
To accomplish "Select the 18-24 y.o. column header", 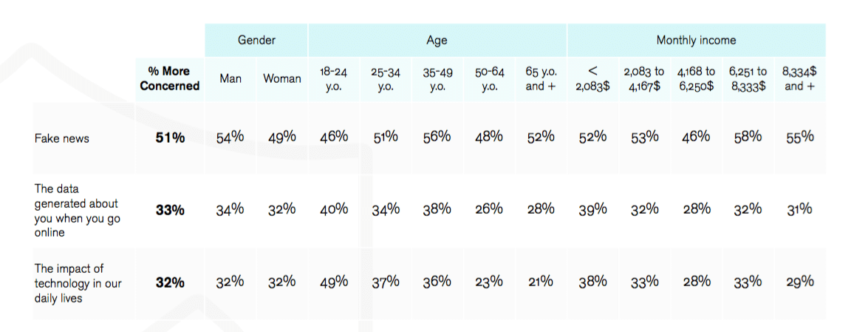I will pyautogui.click(x=334, y=78).
